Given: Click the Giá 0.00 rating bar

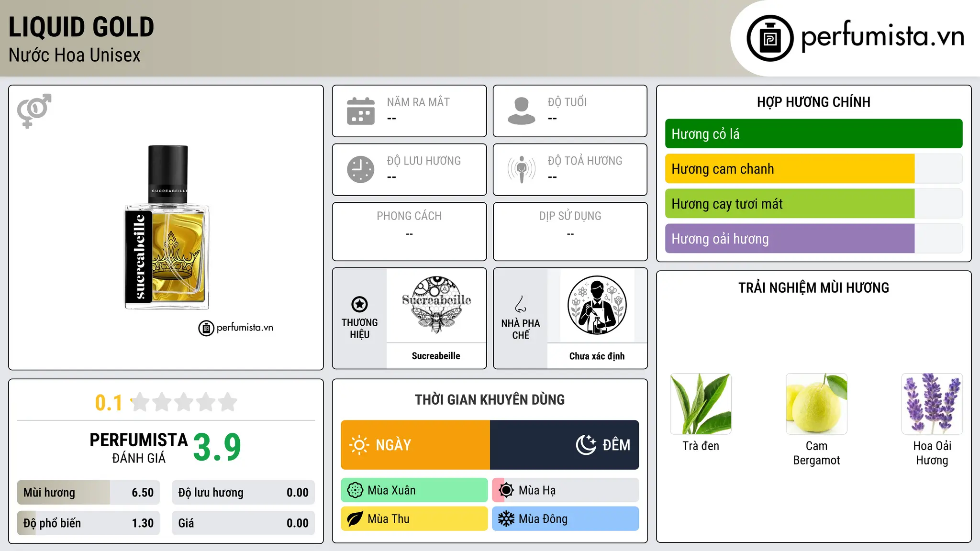Looking at the screenshot, I should pyautogui.click(x=243, y=523).
